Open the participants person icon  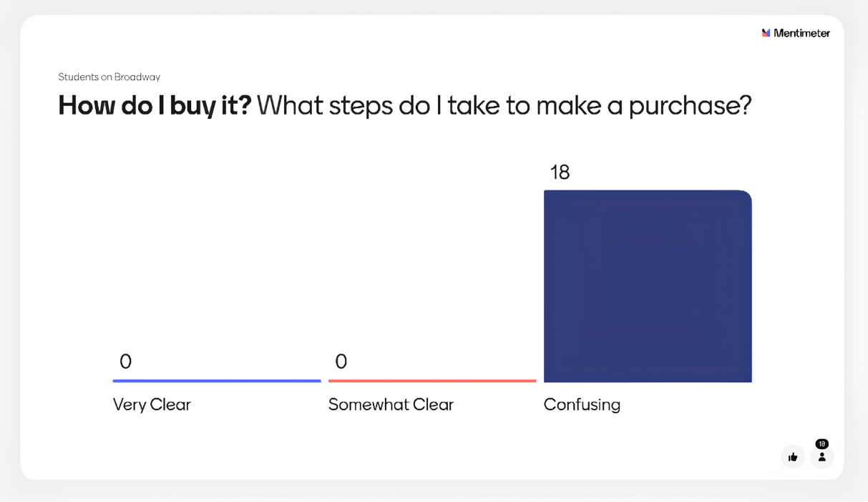pyautogui.click(x=821, y=457)
